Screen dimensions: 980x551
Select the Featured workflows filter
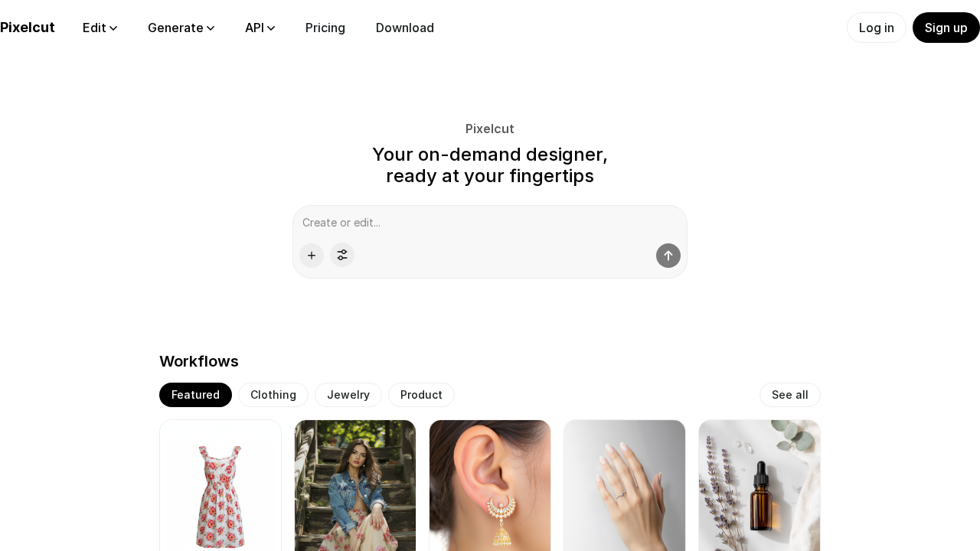[x=195, y=395]
